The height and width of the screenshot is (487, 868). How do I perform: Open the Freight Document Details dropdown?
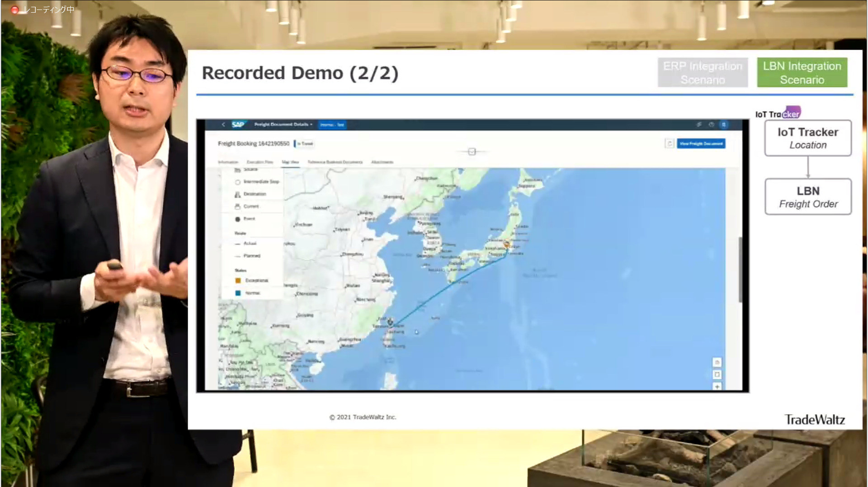pyautogui.click(x=283, y=124)
